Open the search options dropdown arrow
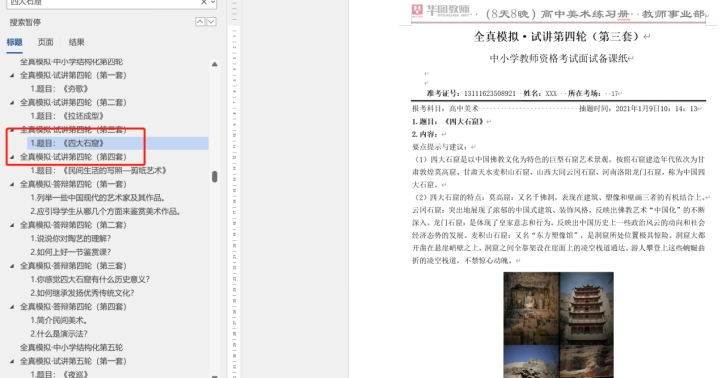 [x=212, y=2]
